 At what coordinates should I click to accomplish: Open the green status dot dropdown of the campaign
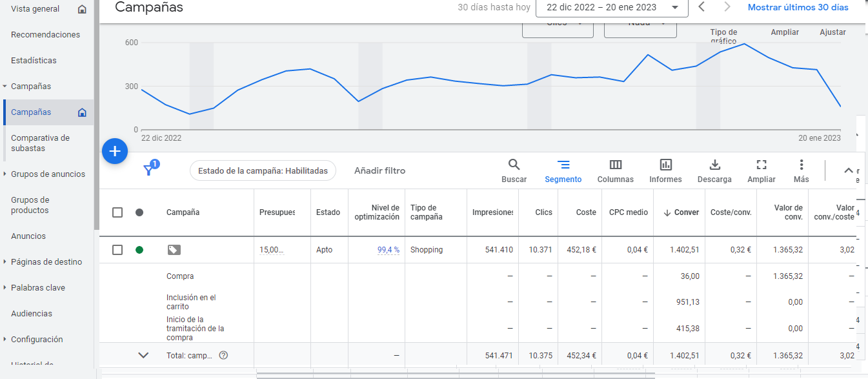coord(139,250)
